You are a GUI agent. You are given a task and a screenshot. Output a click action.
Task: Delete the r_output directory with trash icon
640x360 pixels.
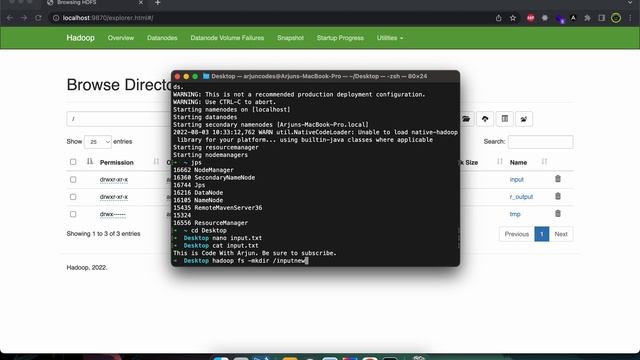click(558, 196)
